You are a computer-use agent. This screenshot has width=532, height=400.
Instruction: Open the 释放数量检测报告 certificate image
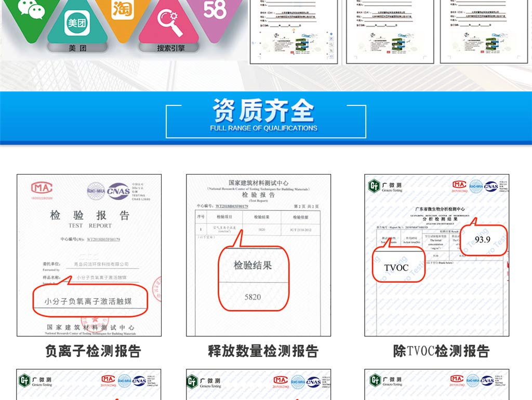point(258,255)
